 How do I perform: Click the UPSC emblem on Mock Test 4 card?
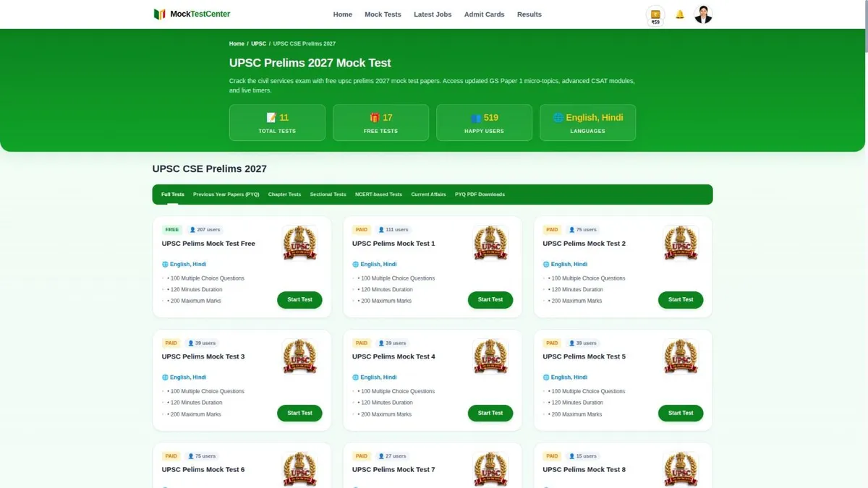490,356
